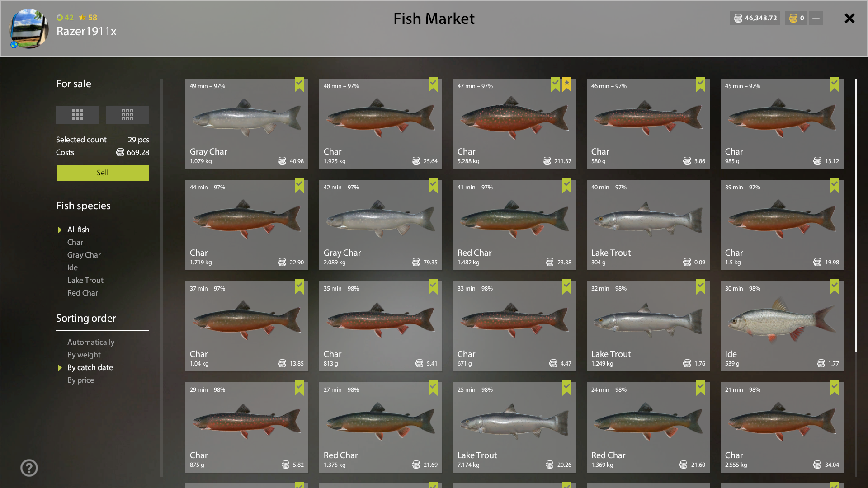
Task: Deselect the 7.174 kg Lake Trout ribbon
Action: pos(567,388)
